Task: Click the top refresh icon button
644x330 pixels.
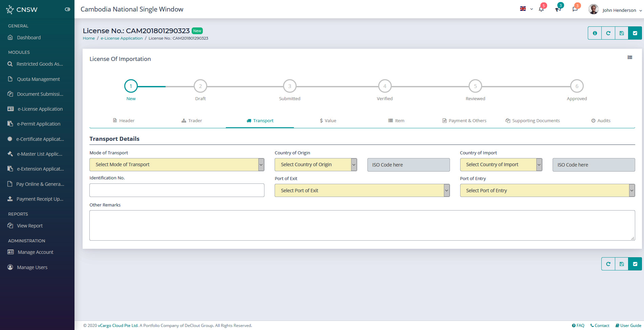Action: (x=608, y=33)
